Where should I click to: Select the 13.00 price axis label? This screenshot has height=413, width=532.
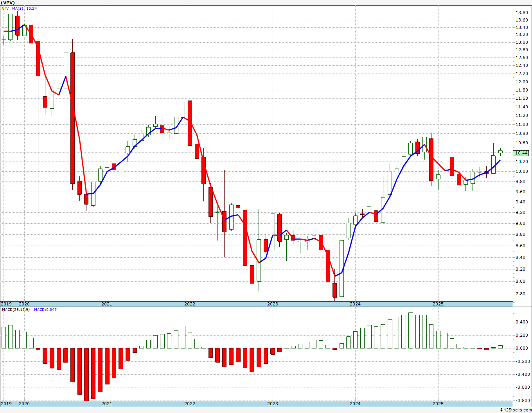(521, 42)
